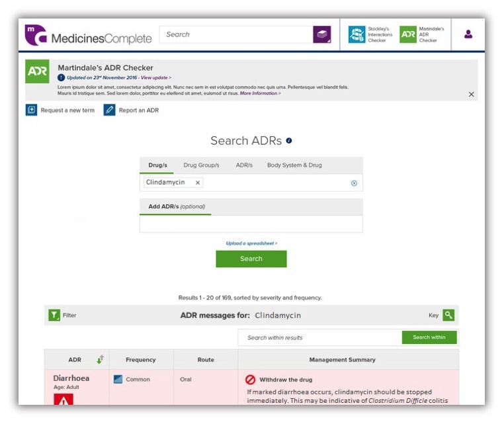Follow the Upload a spreadsheet link
This screenshot has width=504, height=424.
(x=251, y=243)
